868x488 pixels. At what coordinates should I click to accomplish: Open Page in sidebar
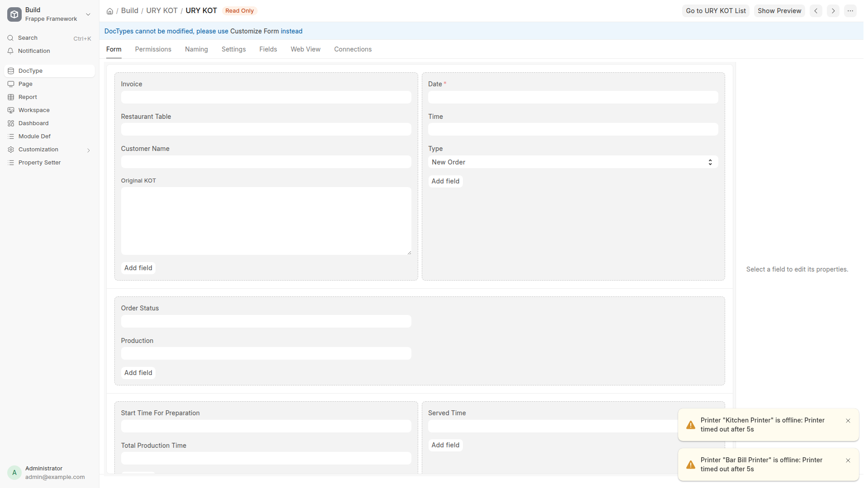(49, 84)
